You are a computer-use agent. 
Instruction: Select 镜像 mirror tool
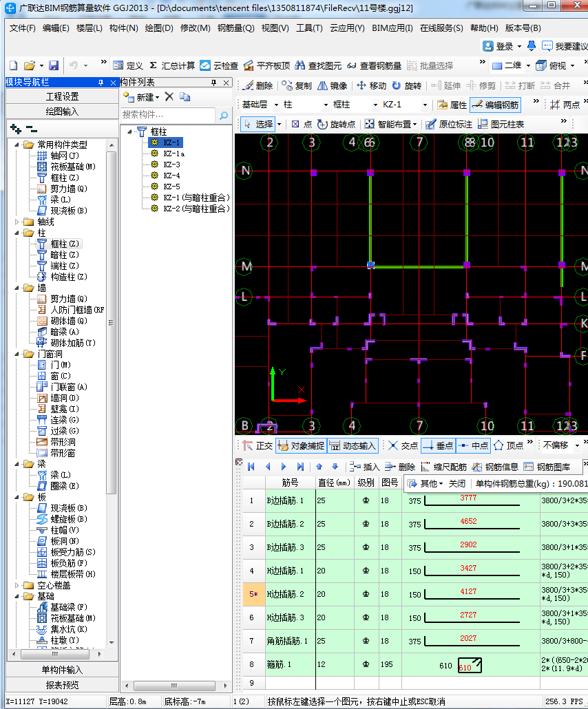tap(332, 85)
